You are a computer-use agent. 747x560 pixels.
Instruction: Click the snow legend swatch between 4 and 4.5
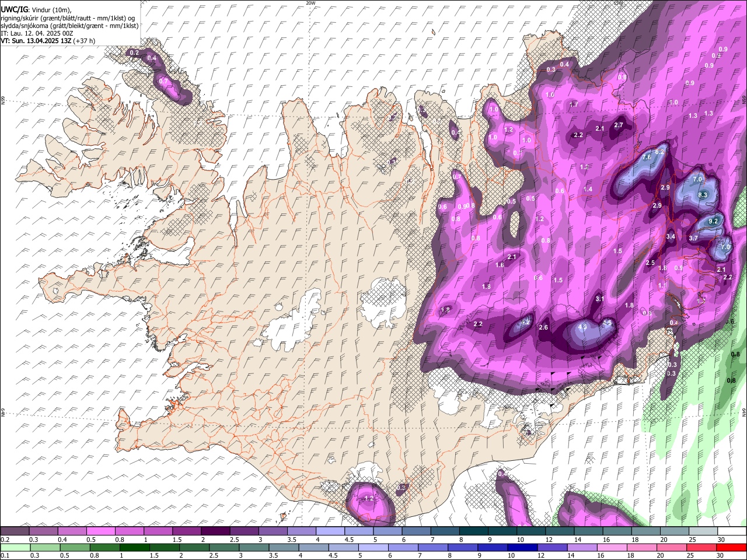click(329, 531)
